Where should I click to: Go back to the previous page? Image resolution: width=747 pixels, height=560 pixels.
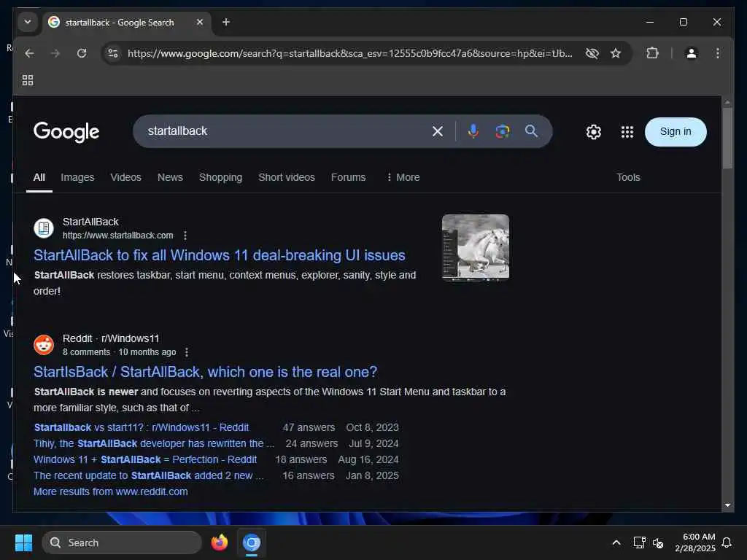point(29,53)
